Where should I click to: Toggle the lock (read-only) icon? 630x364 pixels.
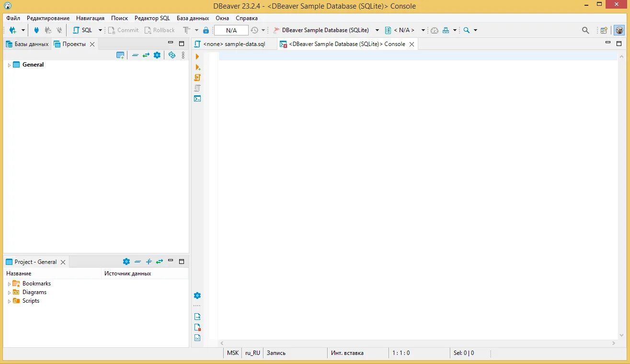206,30
